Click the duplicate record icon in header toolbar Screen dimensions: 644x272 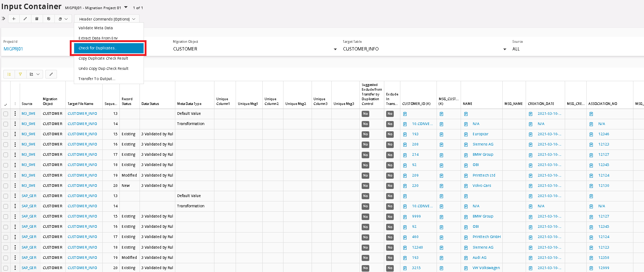point(49,19)
